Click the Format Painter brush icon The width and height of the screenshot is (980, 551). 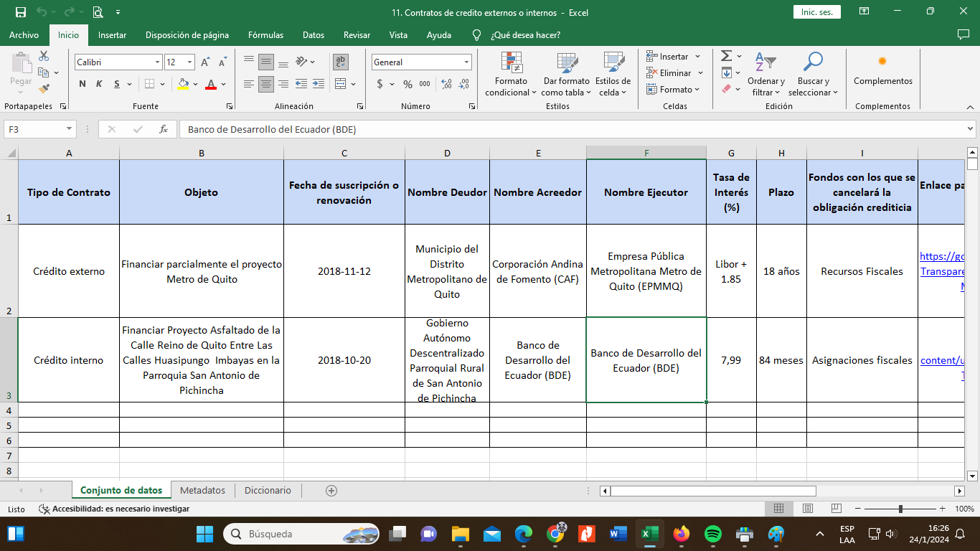click(x=44, y=90)
